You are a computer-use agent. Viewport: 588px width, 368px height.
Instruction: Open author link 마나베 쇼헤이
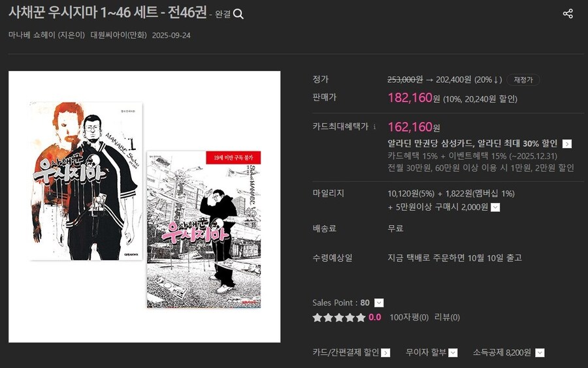(32, 35)
